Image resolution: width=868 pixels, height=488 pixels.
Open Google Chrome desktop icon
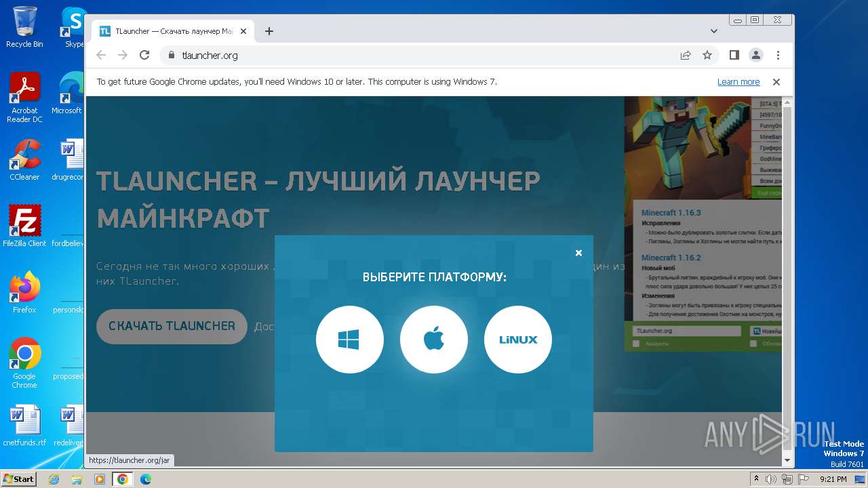coord(24,363)
